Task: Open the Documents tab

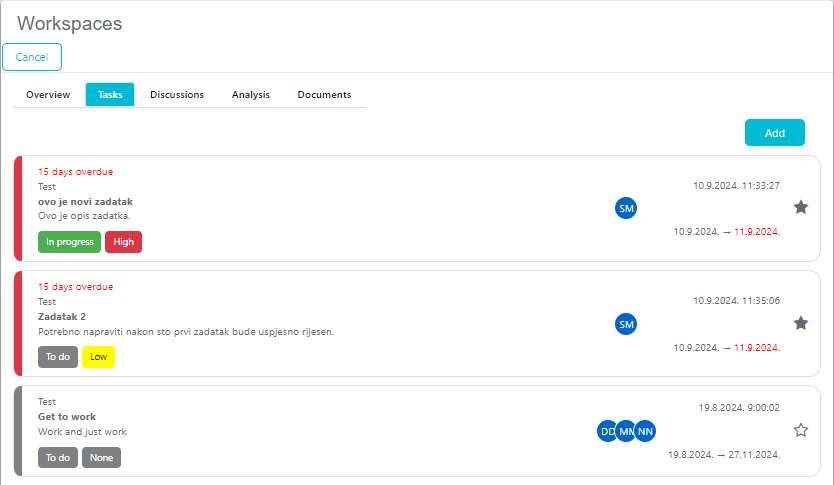Action: (x=324, y=95)
